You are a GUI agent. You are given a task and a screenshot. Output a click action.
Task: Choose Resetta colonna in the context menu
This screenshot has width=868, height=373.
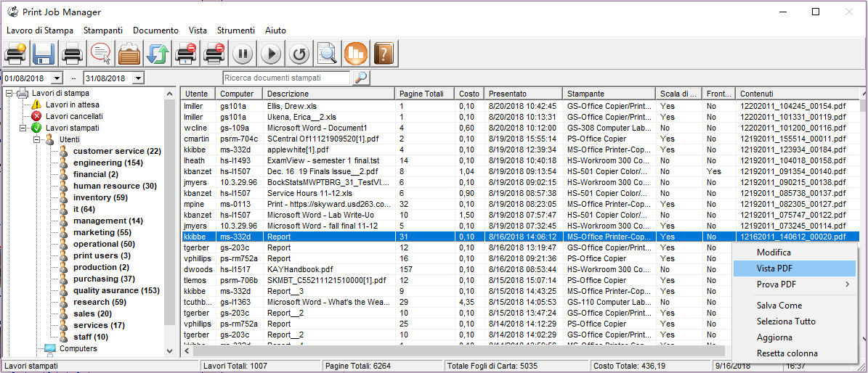(795, 353)
